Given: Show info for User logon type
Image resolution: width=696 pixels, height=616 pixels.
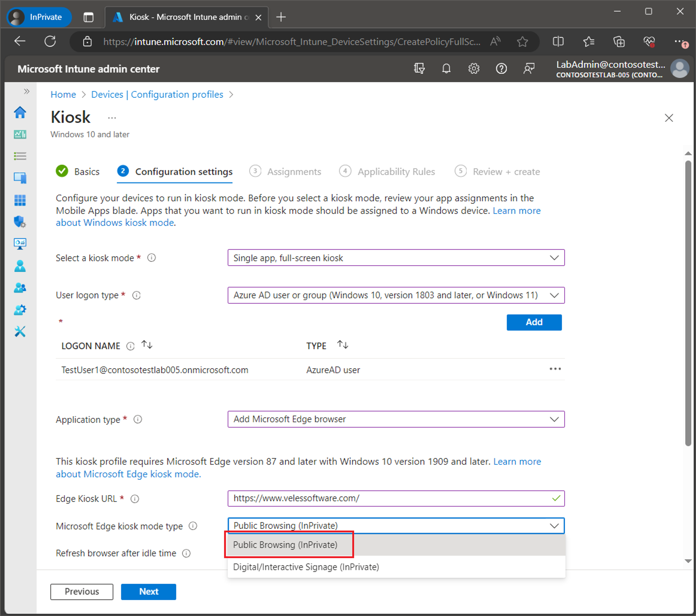Looking at the screenshot, I should click(x=136, y=295).
